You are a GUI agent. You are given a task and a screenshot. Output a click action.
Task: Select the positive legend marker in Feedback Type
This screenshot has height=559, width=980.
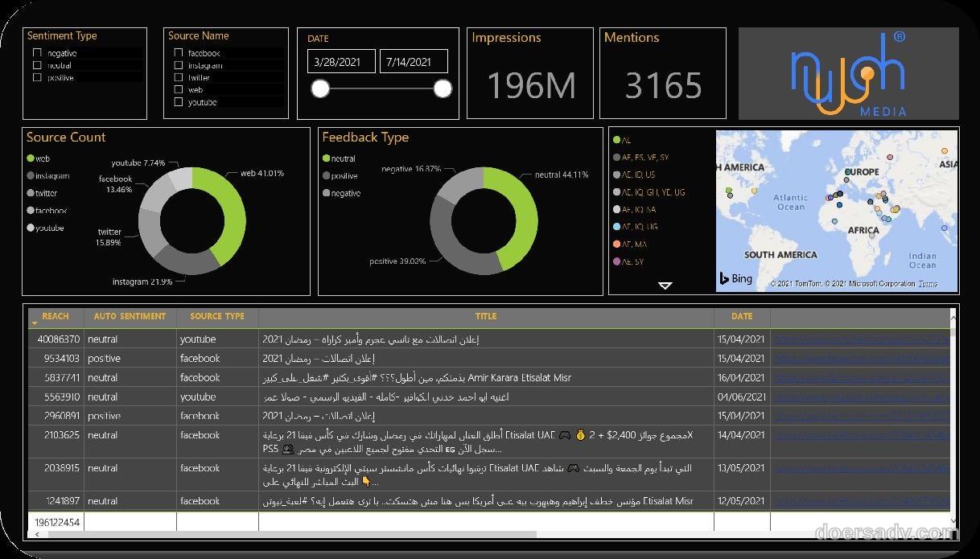326,176
